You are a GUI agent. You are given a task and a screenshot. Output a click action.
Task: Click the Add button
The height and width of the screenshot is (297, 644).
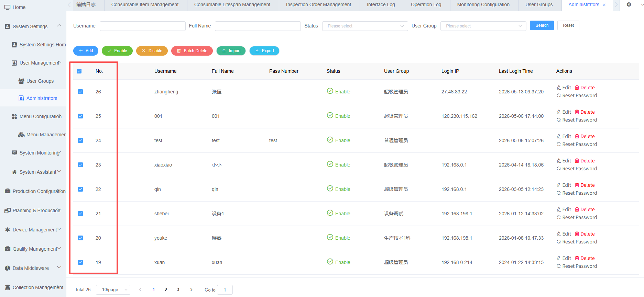pyautogui.click(x=86, y=51)
